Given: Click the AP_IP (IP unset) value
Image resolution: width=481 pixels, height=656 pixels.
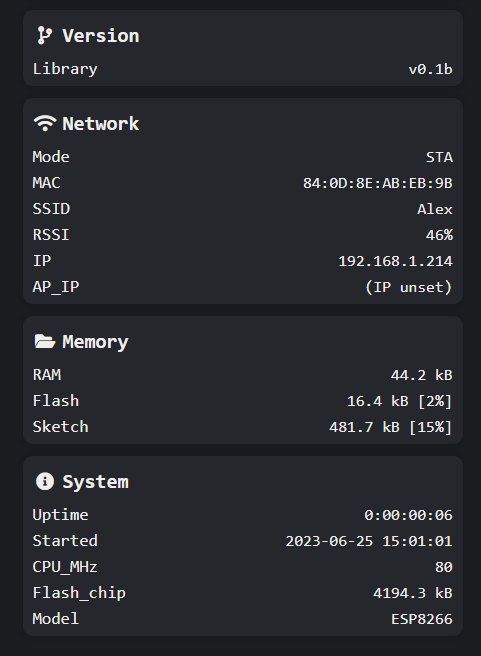Looking at the screenshot, I should pyautogui.click(x=408, y=287).
